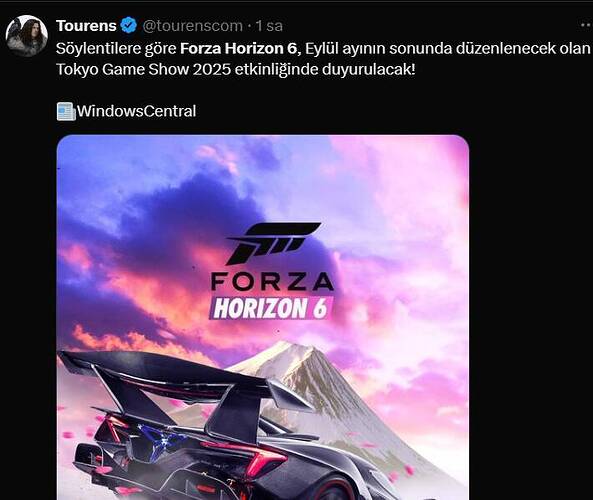Open the @tourenscom handle link

(x=192, y=26)
